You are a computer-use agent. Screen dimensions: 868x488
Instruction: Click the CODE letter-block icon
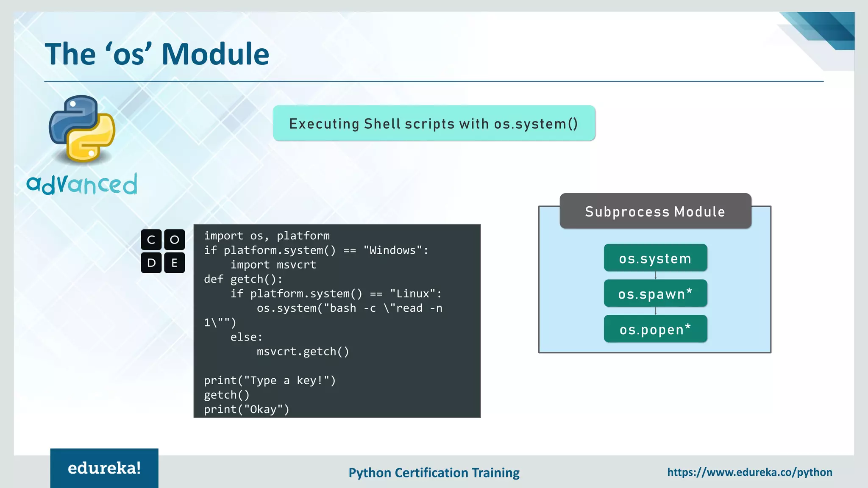click(x=163, y=251)
